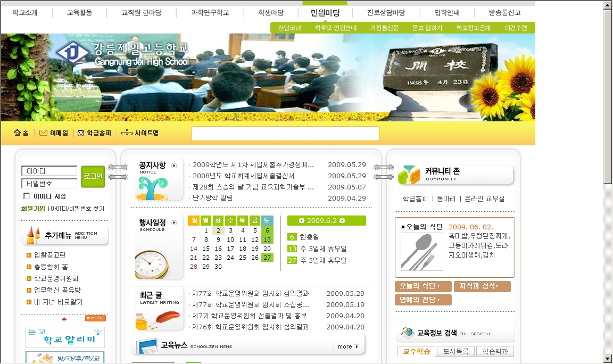Image resolution: width=613 pixels, height=364 pixels.
Task: Click inside the 아이디 input field
Action: click(49, 171)
